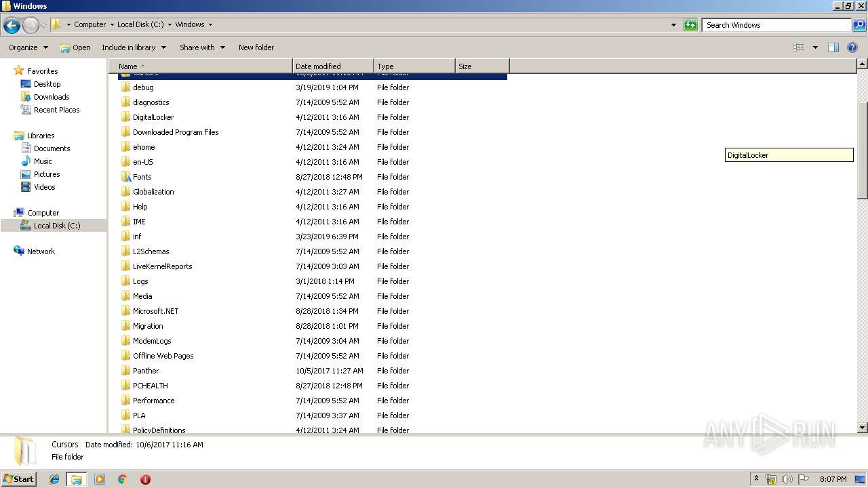The height and width of the screenshot is (488, 868).
Task: Select the Globalization folder icon
Action: point(125,192)
